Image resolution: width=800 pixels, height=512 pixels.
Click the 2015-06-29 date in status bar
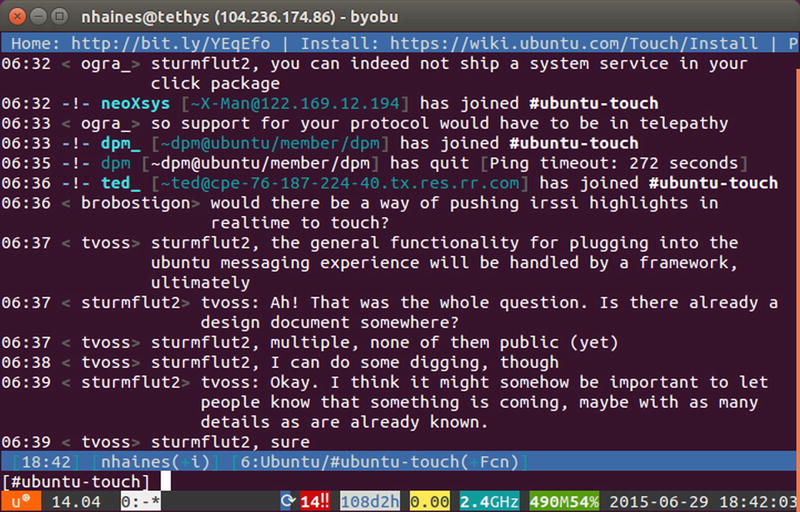point(659,502)
